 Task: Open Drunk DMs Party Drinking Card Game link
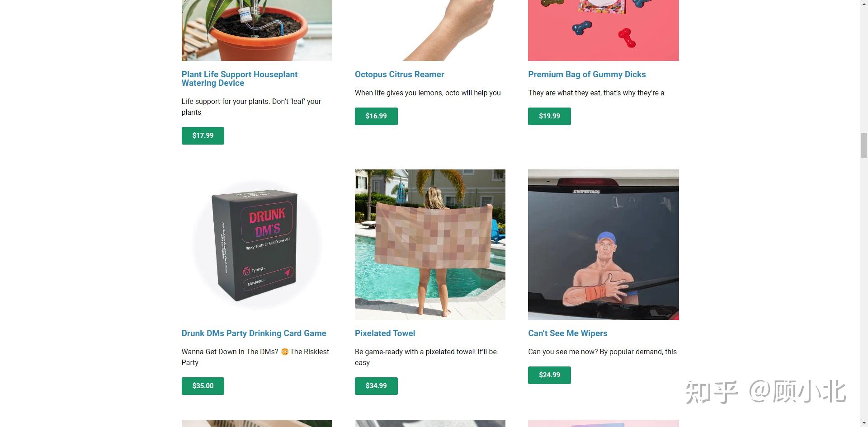click(x=254, y=333)
